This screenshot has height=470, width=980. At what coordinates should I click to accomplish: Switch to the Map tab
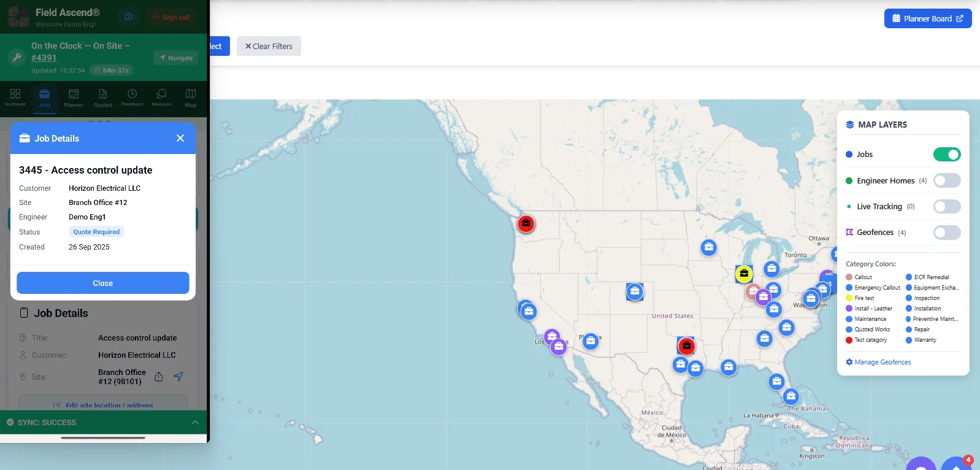[191, 97]
